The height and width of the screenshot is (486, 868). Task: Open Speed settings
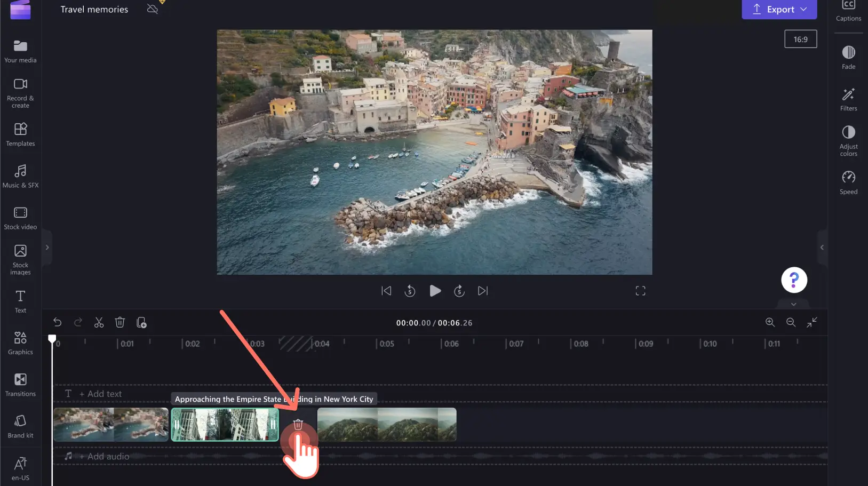pos(848,182)
